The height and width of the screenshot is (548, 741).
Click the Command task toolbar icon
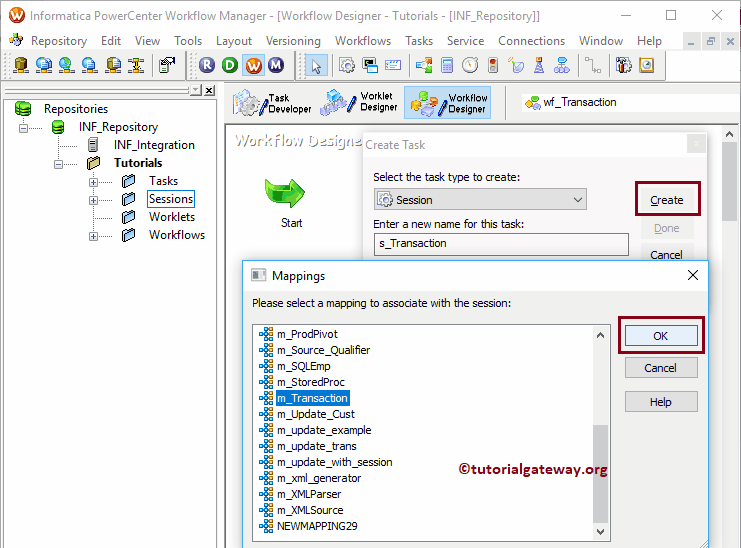[370, 65]
